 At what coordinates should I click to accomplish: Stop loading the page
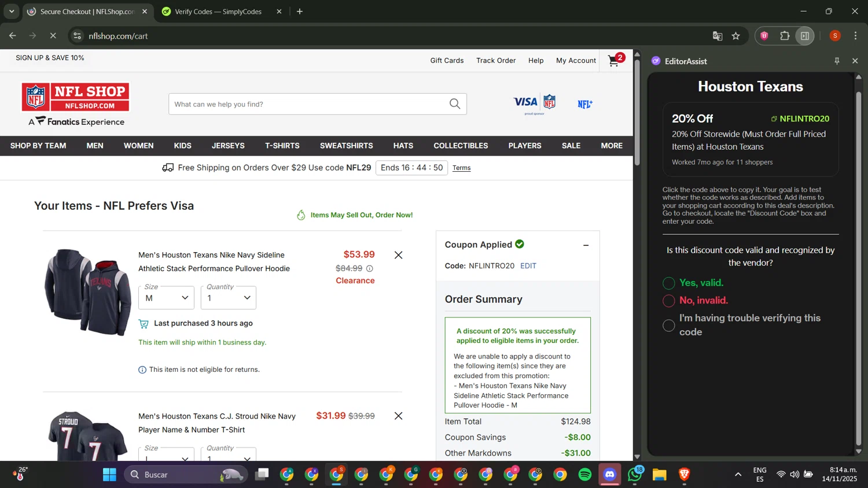pos(53,36)
